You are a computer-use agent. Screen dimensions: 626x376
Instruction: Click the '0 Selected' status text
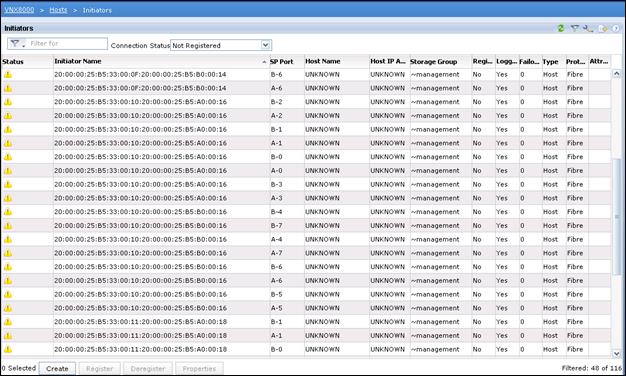tap(18, 368)
